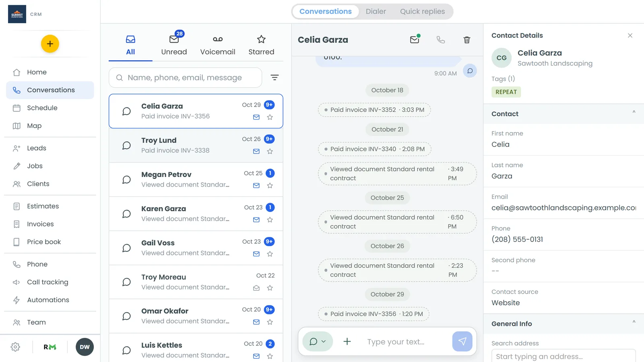Add attachment with plus icon in composer
The width and height of the screenshot is (644, 362).
[x=347, y=341]
